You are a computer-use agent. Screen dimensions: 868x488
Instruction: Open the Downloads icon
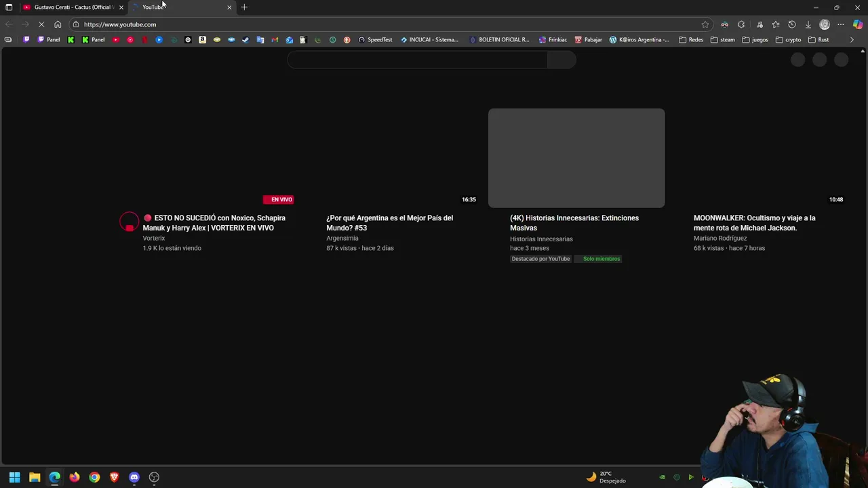pos(808,24)
